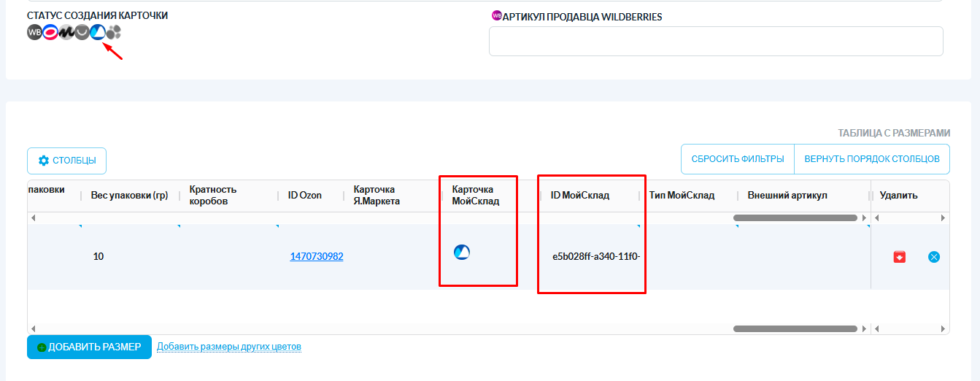Click the blue МойСклад status icon
Image resolution: width=980 pixels, height=381 pixels.
pyautogui.click(x=97, y=32)
